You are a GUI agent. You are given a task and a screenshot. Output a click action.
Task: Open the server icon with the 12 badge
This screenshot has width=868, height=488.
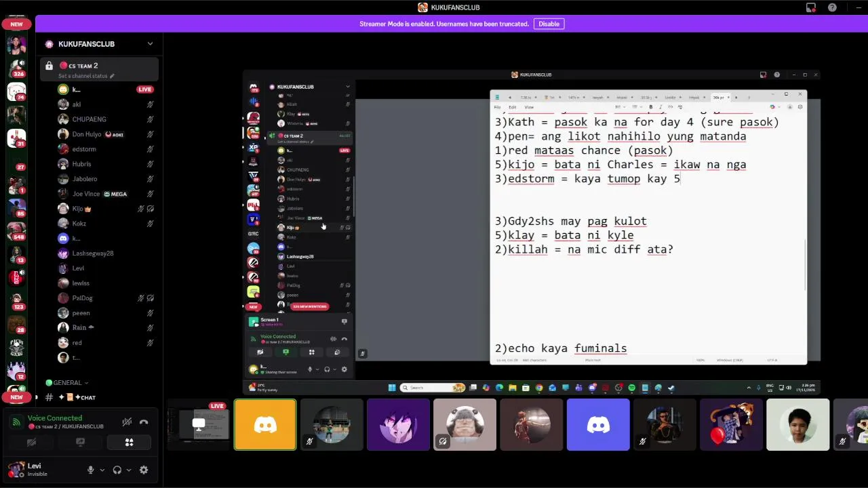click(17, 371)
